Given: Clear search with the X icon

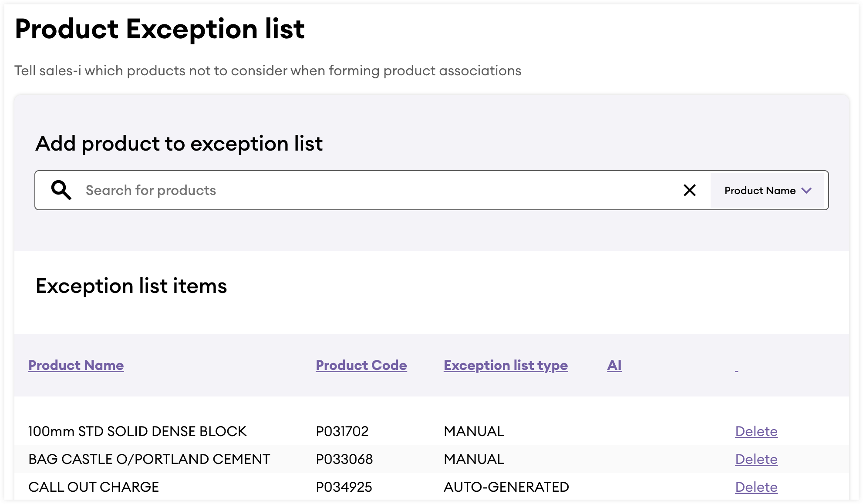Looking at the screenshot, I should (689, 190).
